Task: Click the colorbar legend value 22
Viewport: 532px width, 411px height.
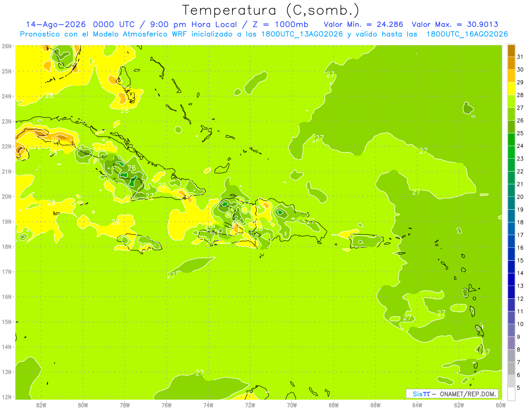Action: coord(520,171)
